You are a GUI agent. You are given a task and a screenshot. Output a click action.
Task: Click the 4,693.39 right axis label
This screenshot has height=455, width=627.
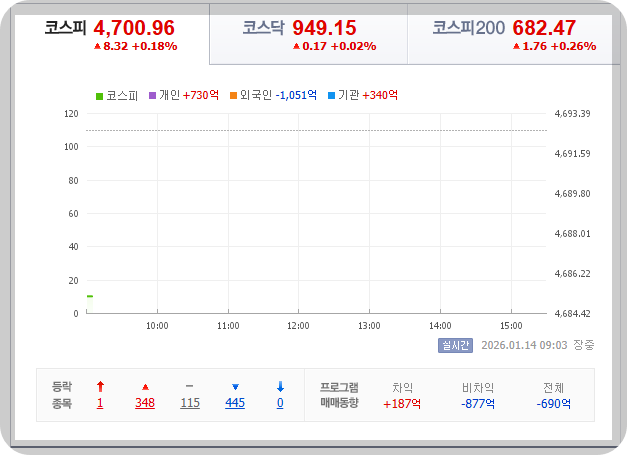(572, 114)
